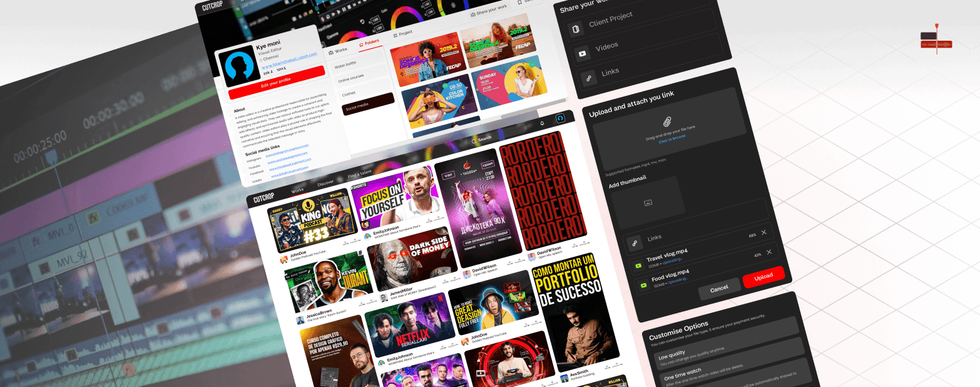Select the Water bottle folder
This screenshot has height=387, width=980.
pos(357,62)
